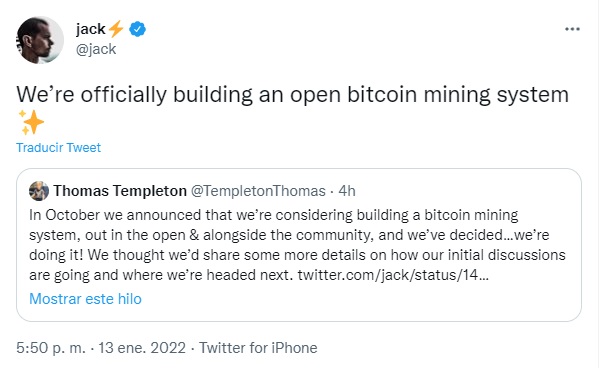Click the 5:50 p. m. timestamp
This screenshot has height=368, width=600.
click(51, 348)
